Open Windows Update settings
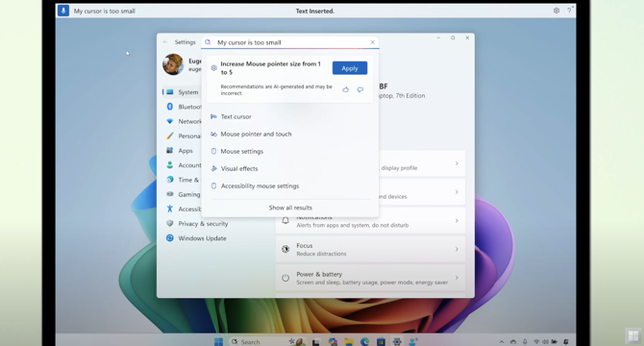Image resolution: width=644 pixels, height=346 pixels. point(196,238)
